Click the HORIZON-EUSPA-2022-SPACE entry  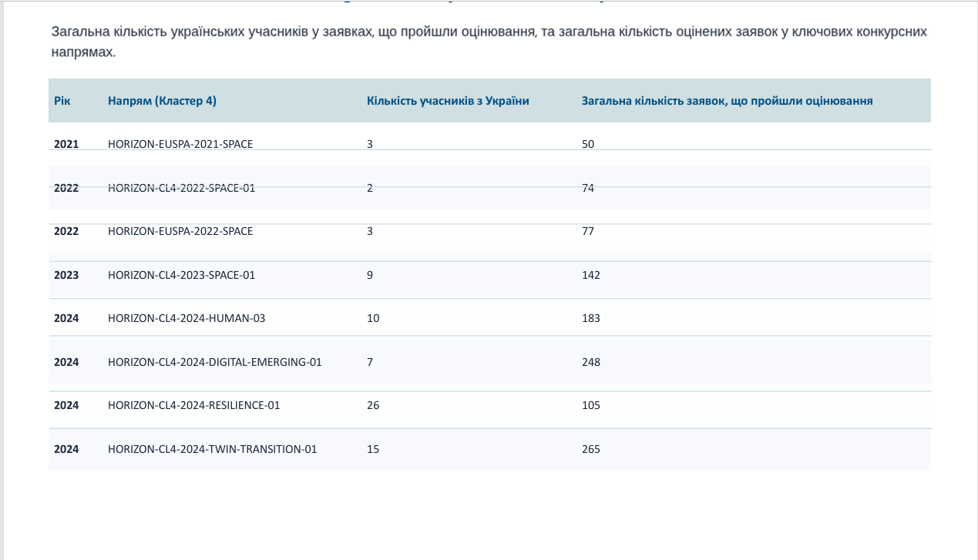click(180, 231)
